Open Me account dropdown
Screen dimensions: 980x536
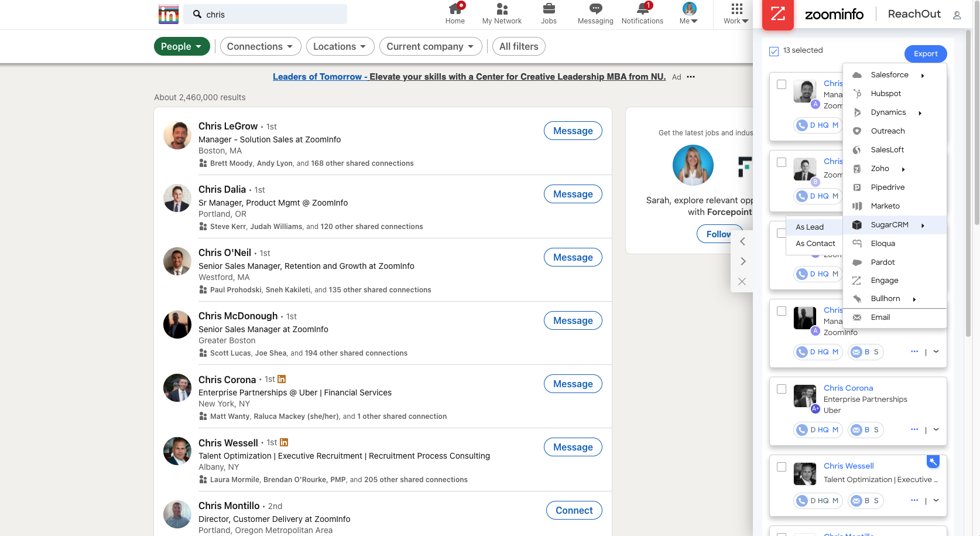coord(689,13)
